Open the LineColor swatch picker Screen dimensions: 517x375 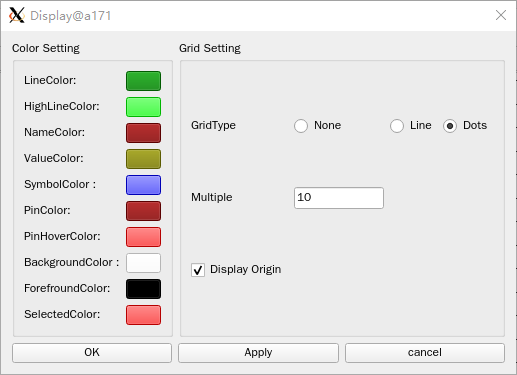coord(143,81)
